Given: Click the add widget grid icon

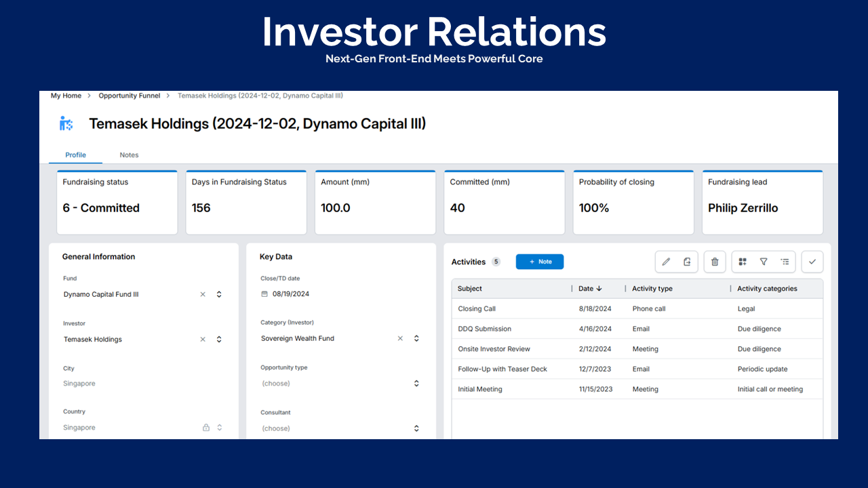Looking at the screenshot, I should tap(742, 262).
